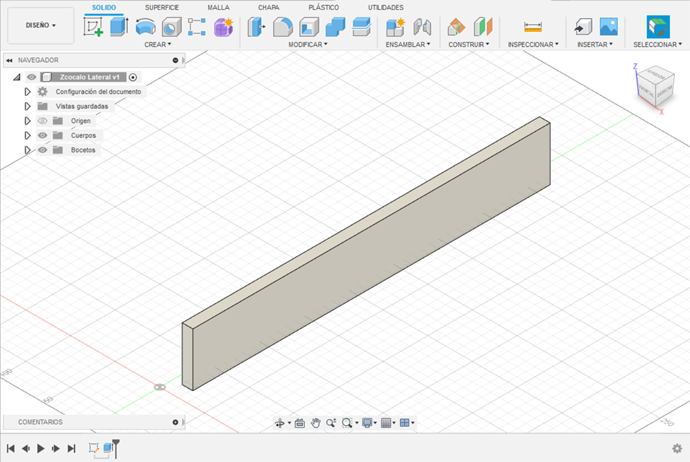
Task: Open the SELECCIONAR dropdown menu
Action: click(x=657, y=44)
